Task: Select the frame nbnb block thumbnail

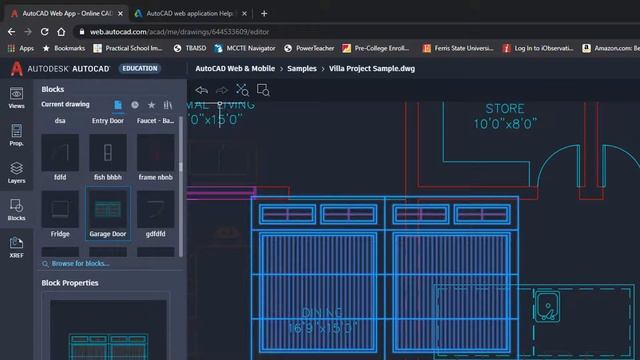Action: 156,153
